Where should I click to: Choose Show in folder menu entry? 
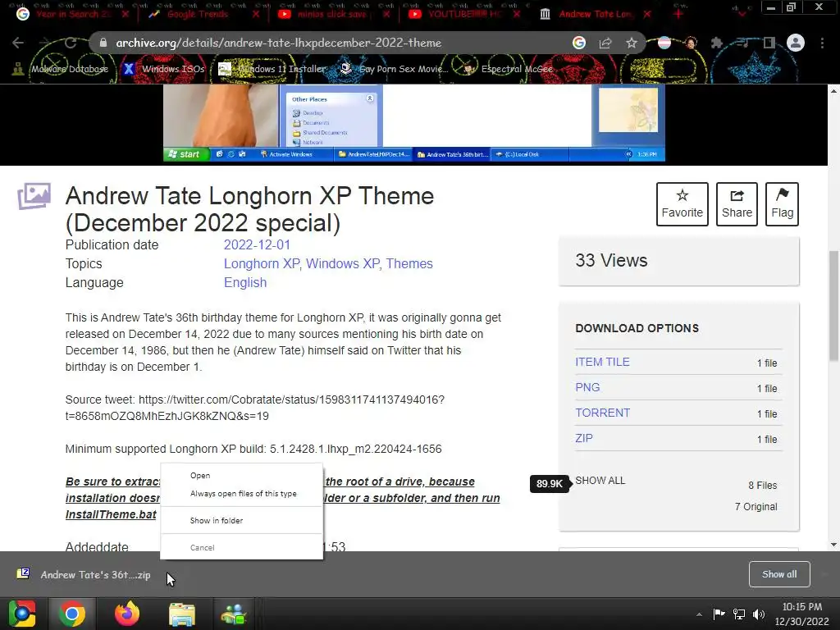(x=242, y=520)
